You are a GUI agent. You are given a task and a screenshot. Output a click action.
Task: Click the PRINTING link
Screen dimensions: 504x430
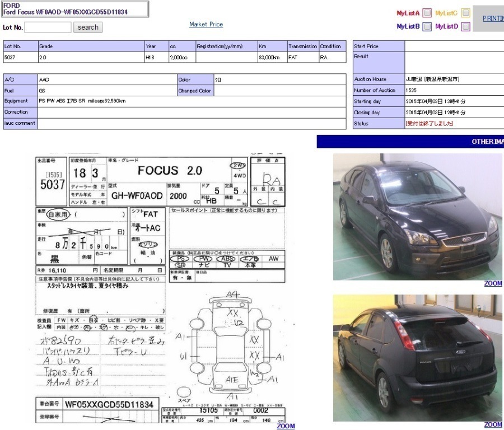pos(493,18)
